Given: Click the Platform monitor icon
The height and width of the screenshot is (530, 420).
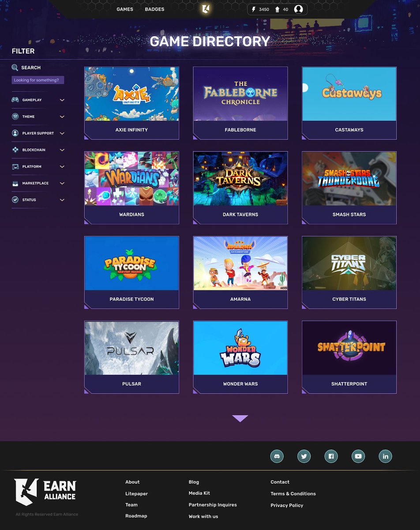Looking at the screenshot, I should pyautogui.click(x=15, y=167).
